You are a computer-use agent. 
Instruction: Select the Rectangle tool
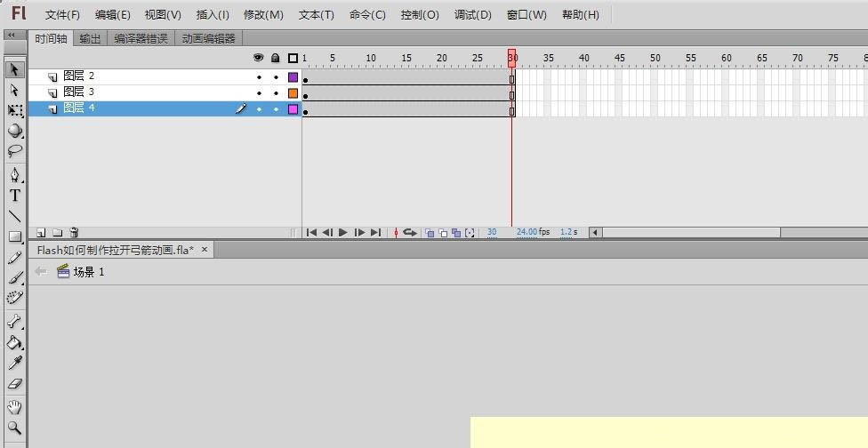coord(14,236)
